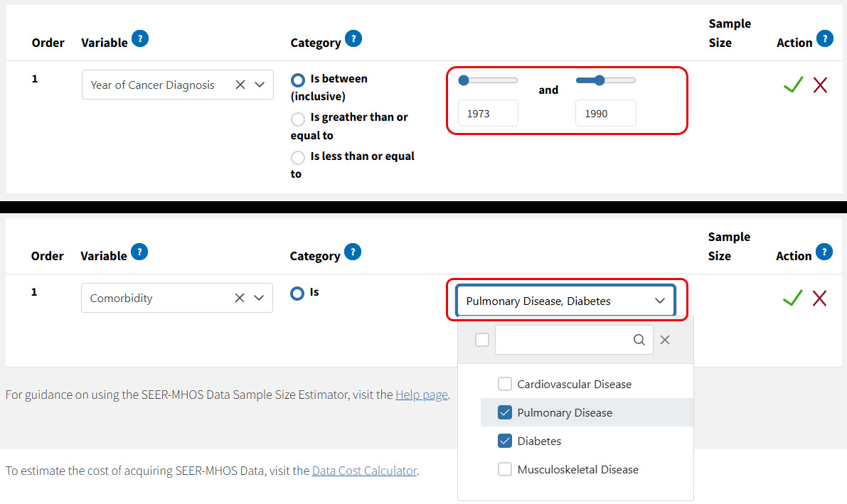Image resolution: width=847 pixels, height=504 pixels.
Task: Clear the Year of Cancer Diagnosis variable selection
Action: pyautogui.click(x=240, y=85)
